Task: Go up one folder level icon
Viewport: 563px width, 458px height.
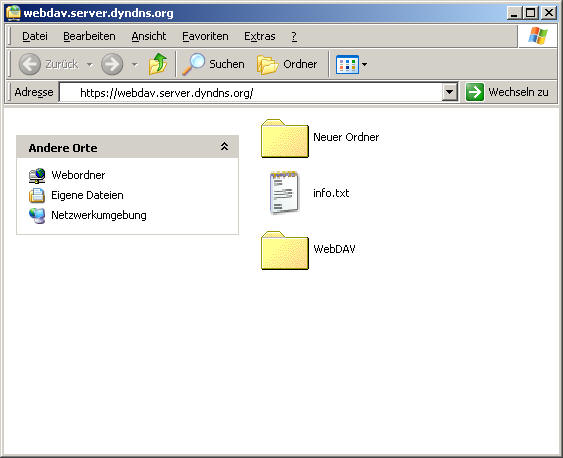Action: (158, 64)
